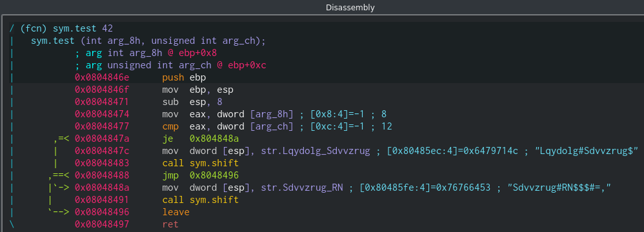
Task: Select address 0x08048497
Action: 102,225
